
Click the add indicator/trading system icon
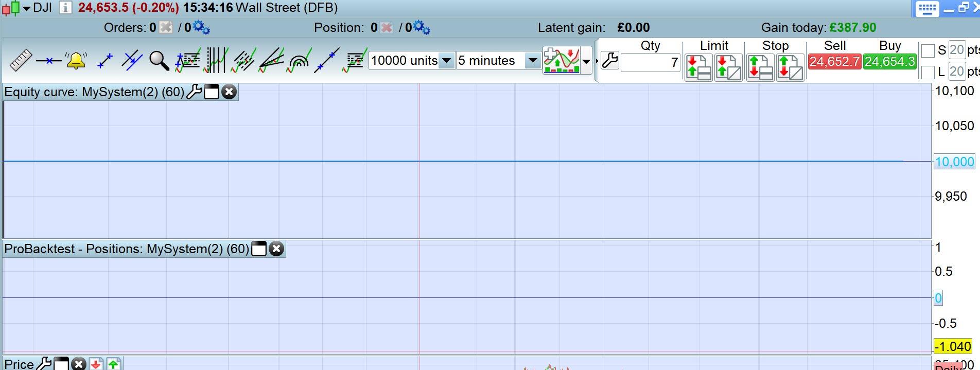point(561,60)
